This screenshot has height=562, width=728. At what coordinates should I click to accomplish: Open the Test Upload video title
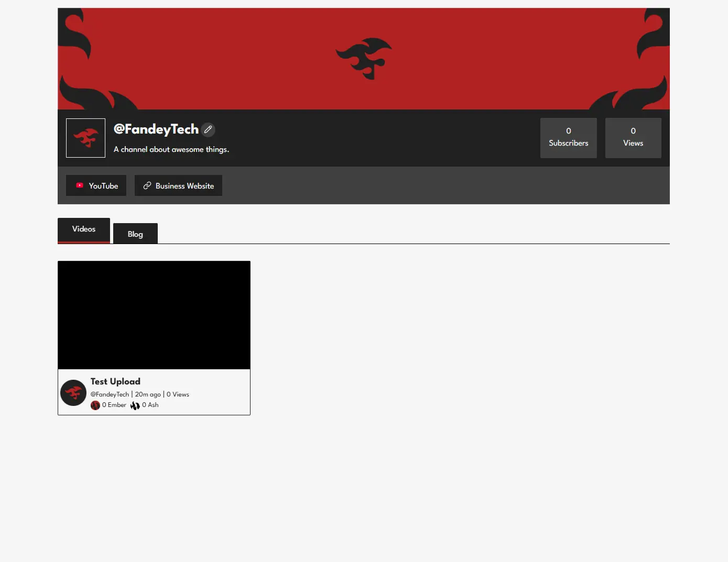pos(115,381)
